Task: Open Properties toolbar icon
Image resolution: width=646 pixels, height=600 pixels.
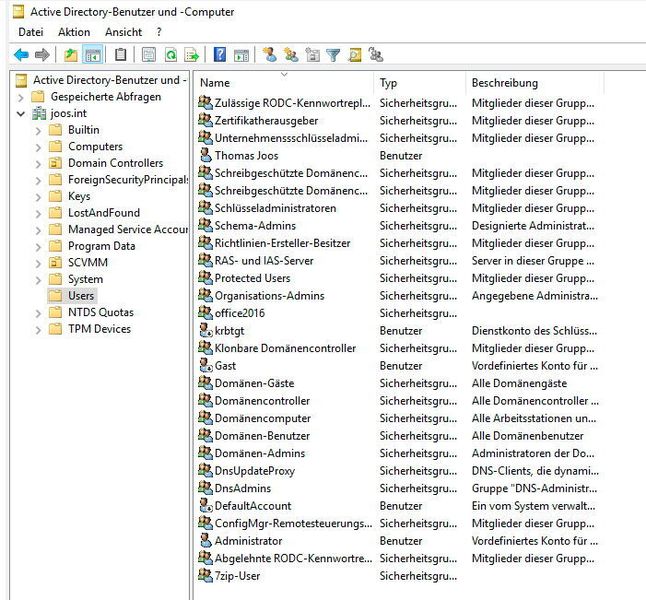Action: [148, 54]
